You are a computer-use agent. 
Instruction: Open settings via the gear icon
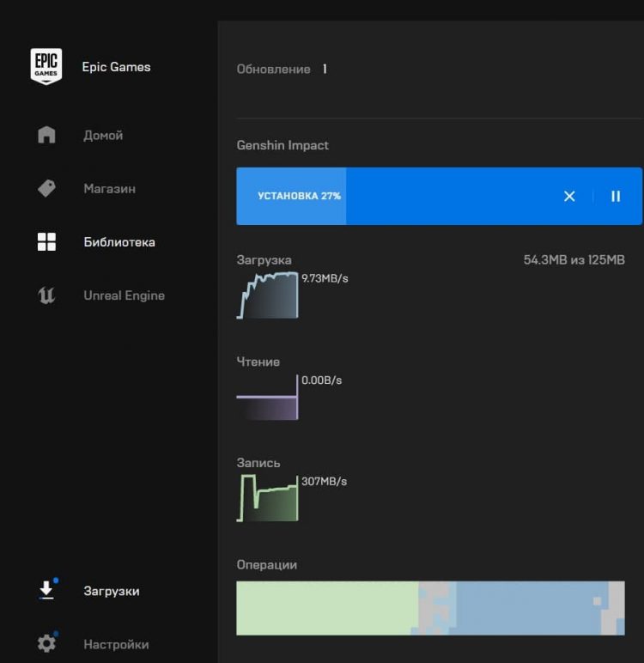point(46,643)
